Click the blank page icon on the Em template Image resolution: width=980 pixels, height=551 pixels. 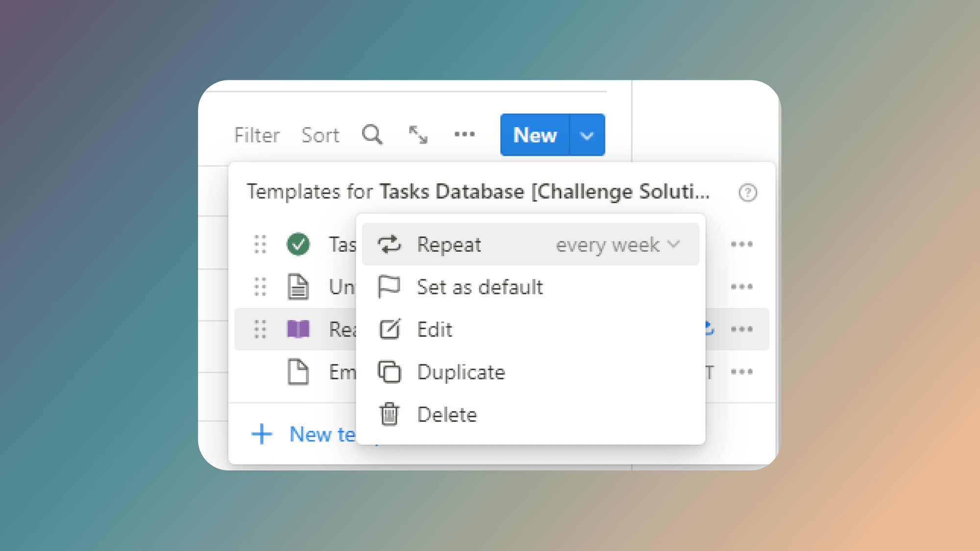click(x=298, y=372)
